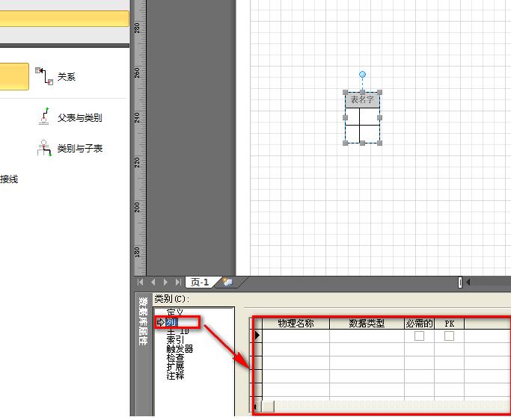Click the columns grid horizontal scrollbar thumb
The height and width of the screenshot is (420, 511).
[268, 407]
